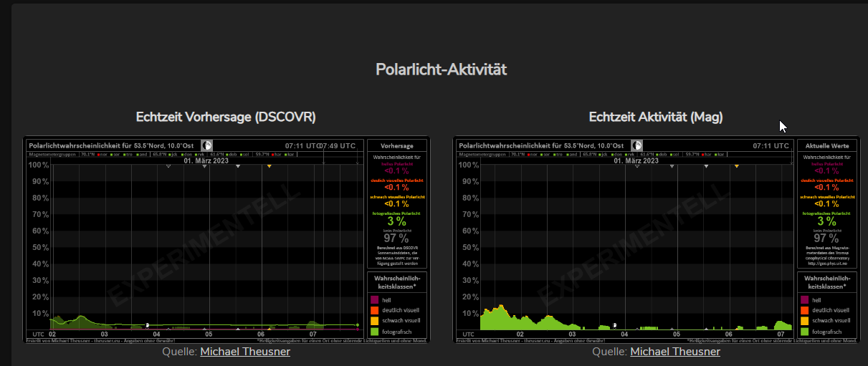
Task: Click the 'Aktuelle Werte' panel title
Action: tap(827, 146)
